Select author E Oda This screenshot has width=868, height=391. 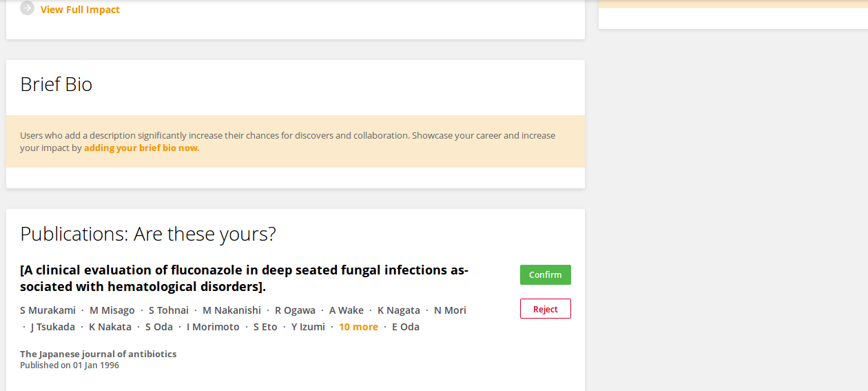coord(406,327)
